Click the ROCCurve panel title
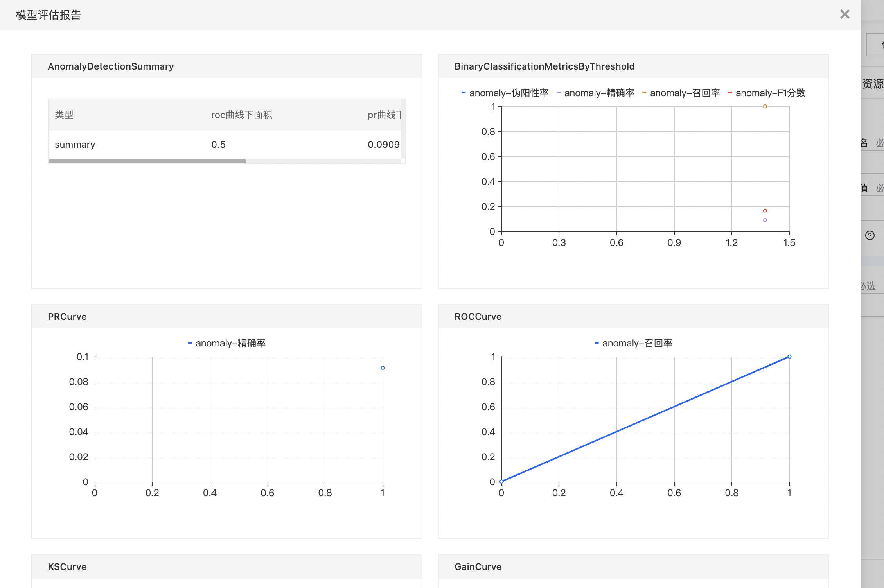Viewport: 884px width, 588px height. tap(478, 317)
